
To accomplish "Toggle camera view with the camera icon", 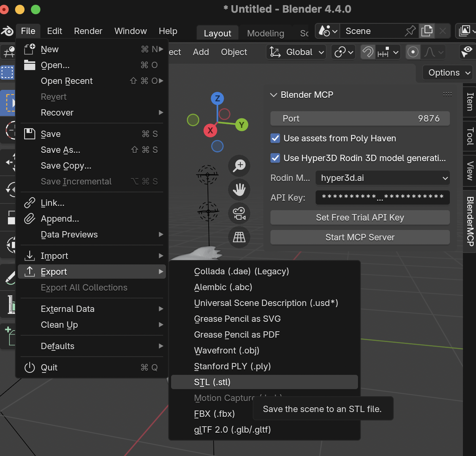I will tap(239, 213).
